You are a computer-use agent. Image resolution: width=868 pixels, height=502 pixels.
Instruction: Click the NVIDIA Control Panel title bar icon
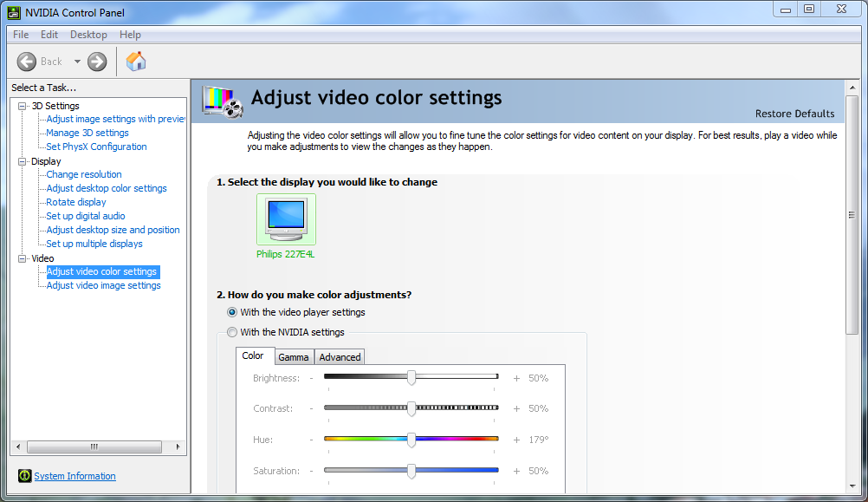pyautogui.click(x=14, y=12)
